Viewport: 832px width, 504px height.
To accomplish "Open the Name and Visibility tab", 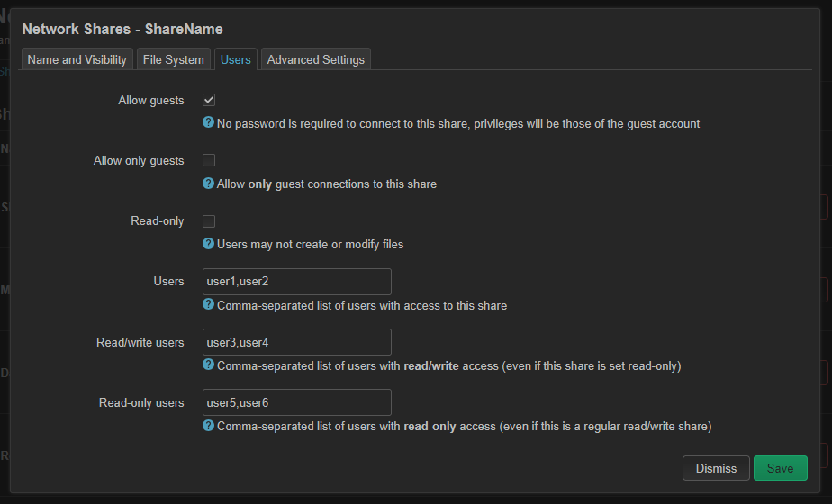I will pos(77,59).
